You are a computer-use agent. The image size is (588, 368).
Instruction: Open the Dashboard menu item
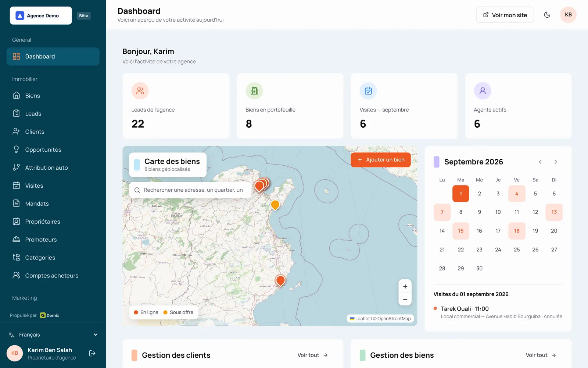53,56
